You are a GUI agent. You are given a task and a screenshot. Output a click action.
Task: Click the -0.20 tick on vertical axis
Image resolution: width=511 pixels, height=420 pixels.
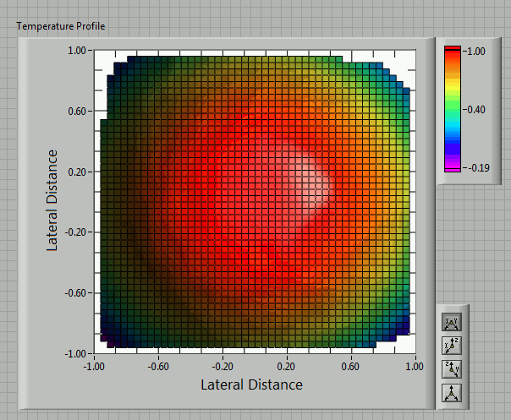point(77,232)
